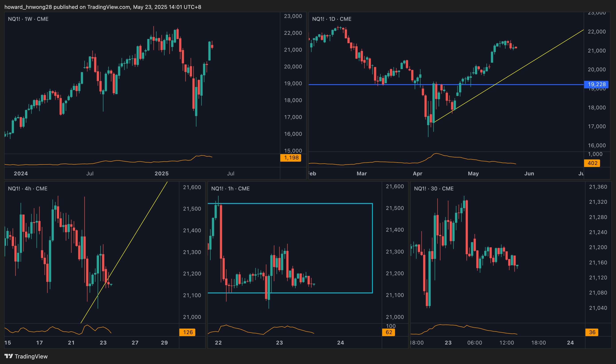Image resolution: width=616 pixels, height=364 pixels.
Task: Click the orange 402 indicator value label
Action: (x=592, y=163)
